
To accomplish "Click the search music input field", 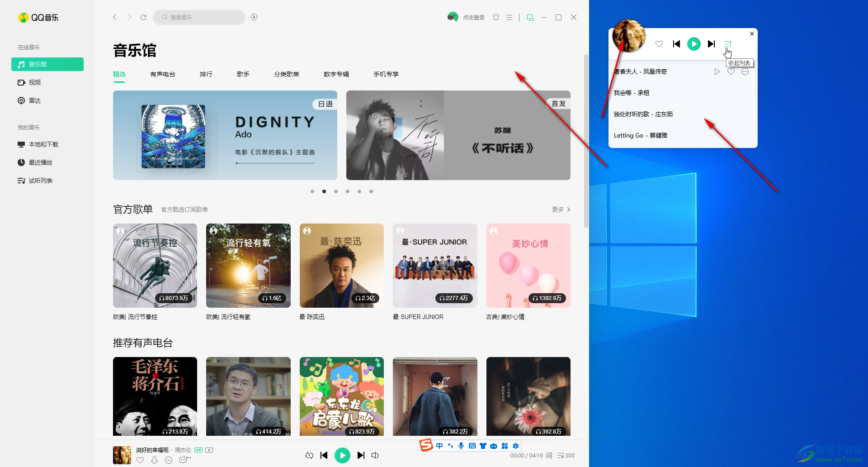I will pos(199,17).
